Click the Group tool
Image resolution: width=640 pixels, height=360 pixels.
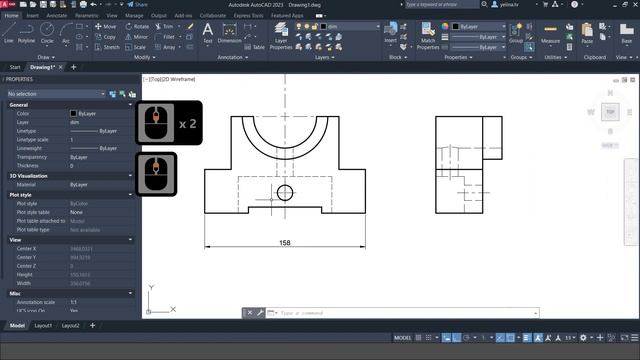(516, 33)
